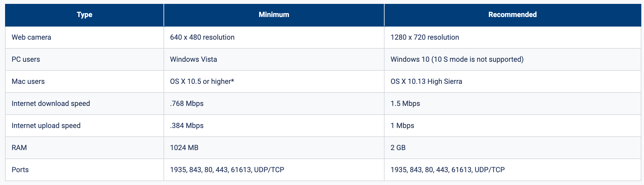Click OS X 10.13 High Sierra cell
Viewport: 644px width, 185px height.
point(426,81)
